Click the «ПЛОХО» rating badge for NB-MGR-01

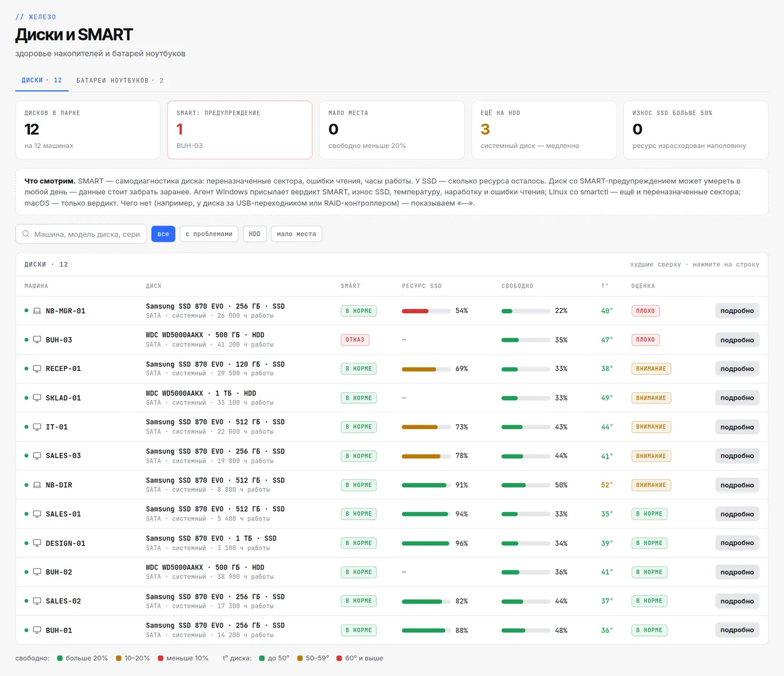coord(646,311)
